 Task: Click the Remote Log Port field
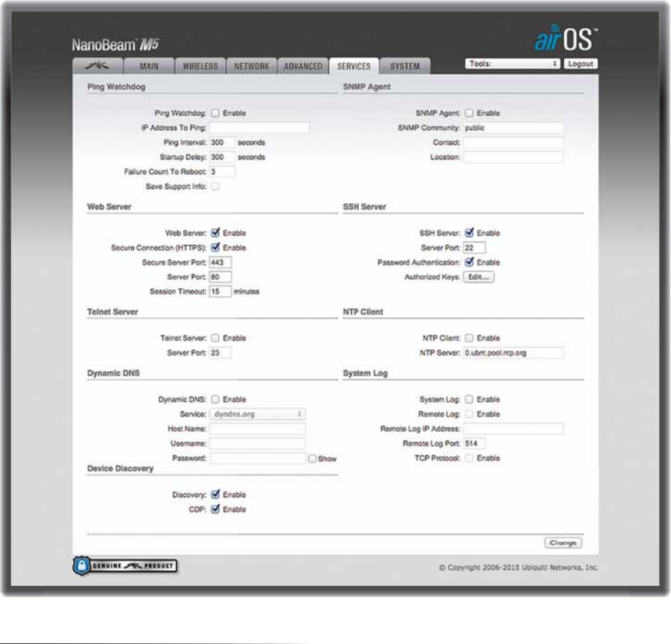pos(474,443)
